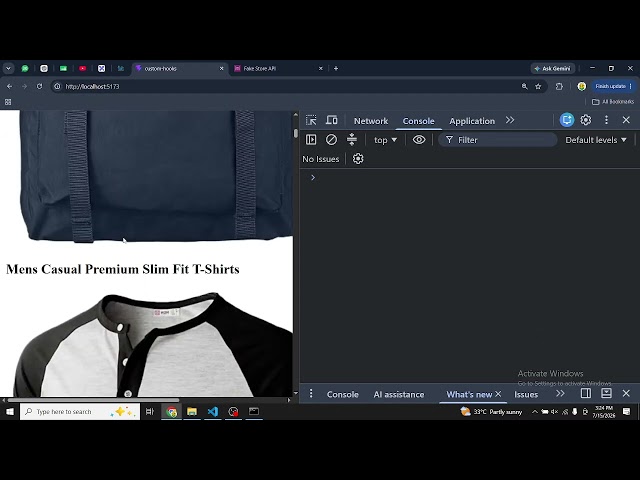Image resolution: width=640 pixels, height=480 pixels.
Task: Click the page vertical scrollbar thumb
Action: pos(296,133)
